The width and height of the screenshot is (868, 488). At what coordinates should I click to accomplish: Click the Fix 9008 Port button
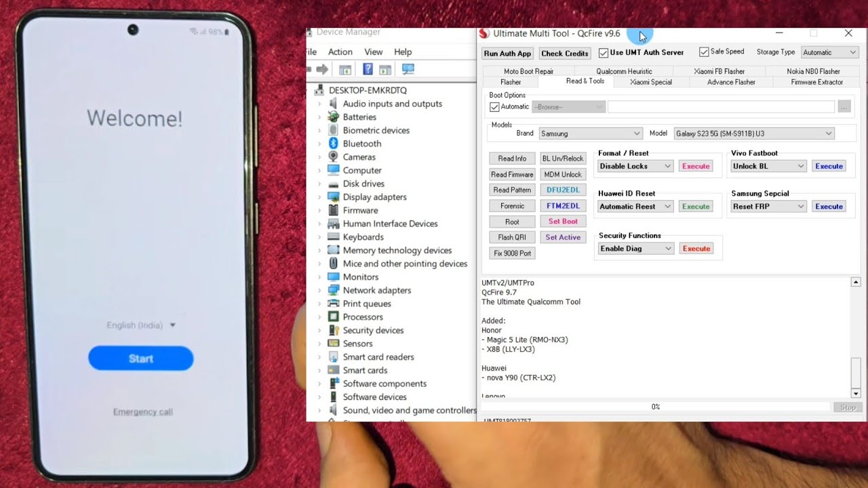pyautogui.click(x=512, y=253)
